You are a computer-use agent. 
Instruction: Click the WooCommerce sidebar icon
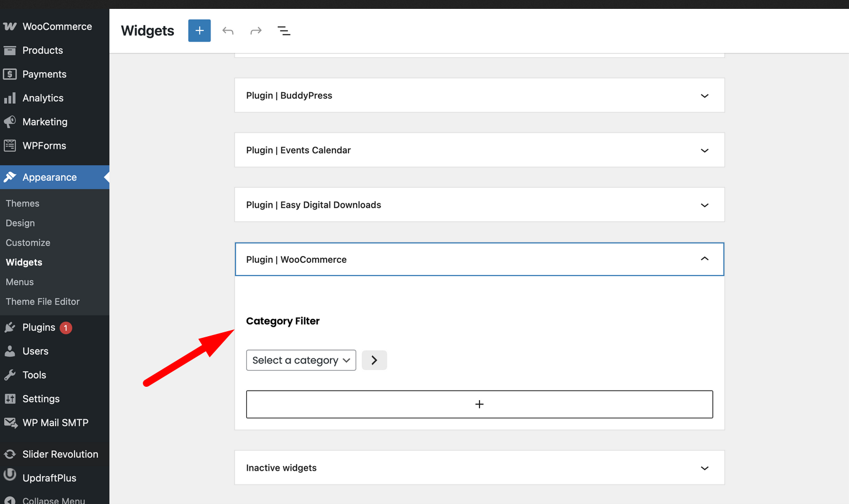[10, 27]
